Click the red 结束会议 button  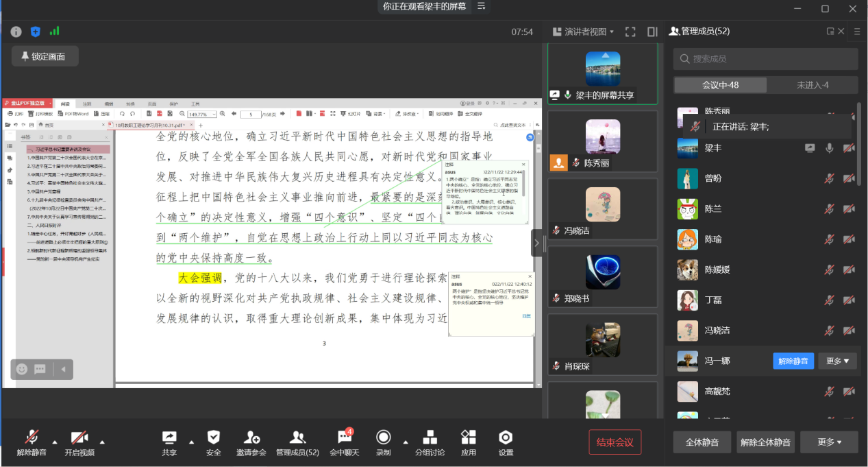(615, 442)
